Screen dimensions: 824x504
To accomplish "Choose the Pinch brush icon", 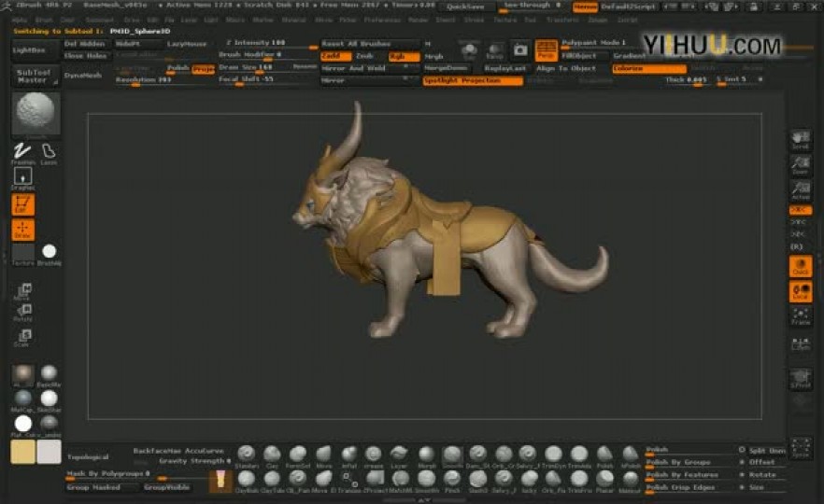I will [x=451, y=481].
